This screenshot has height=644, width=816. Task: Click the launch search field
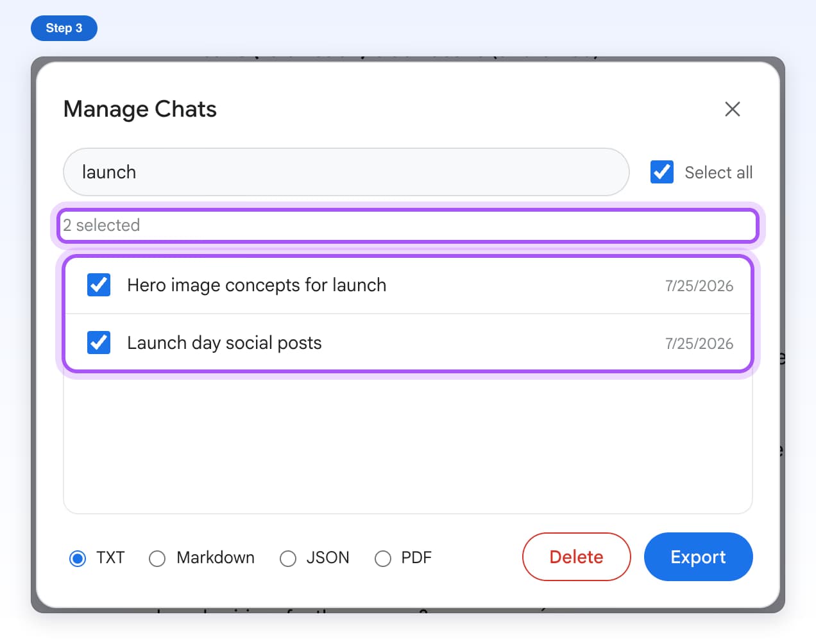346,172
